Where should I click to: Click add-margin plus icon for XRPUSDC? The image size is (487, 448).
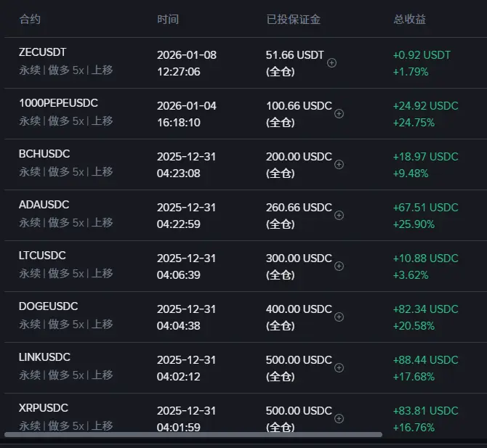coord(339,419)
